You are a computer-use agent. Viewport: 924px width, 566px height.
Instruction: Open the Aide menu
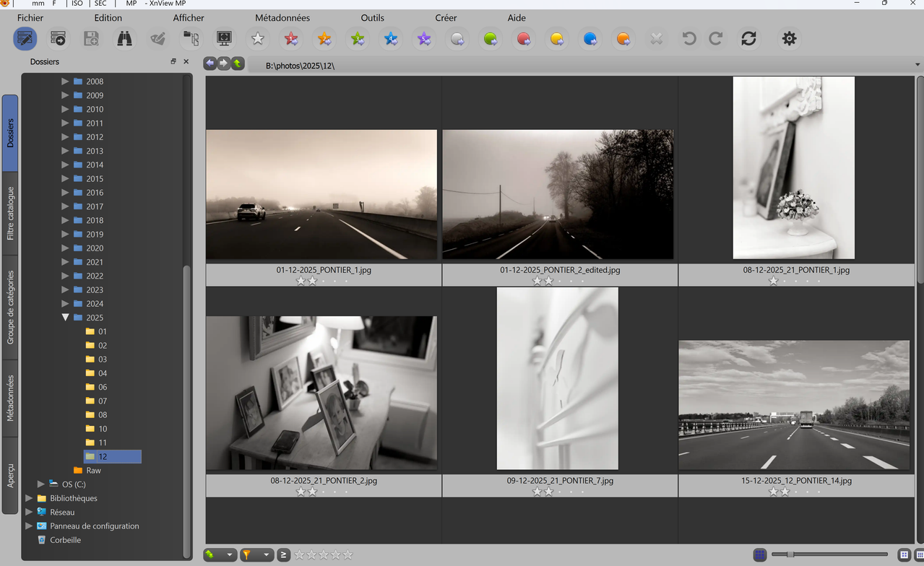coord(517,17)
